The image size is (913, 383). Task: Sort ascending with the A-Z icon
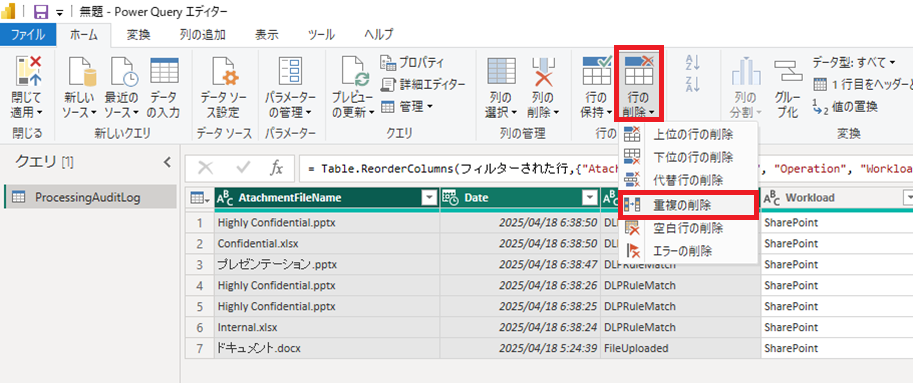(693, 63)
